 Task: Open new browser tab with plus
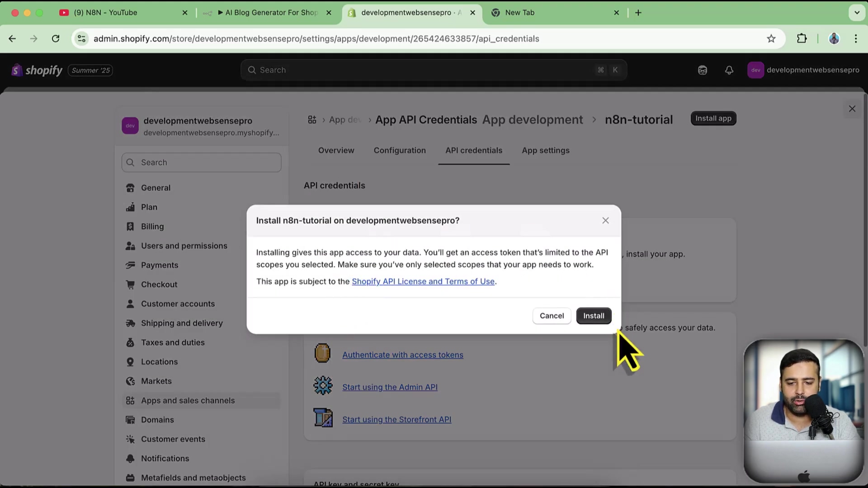tap(638, 13)
